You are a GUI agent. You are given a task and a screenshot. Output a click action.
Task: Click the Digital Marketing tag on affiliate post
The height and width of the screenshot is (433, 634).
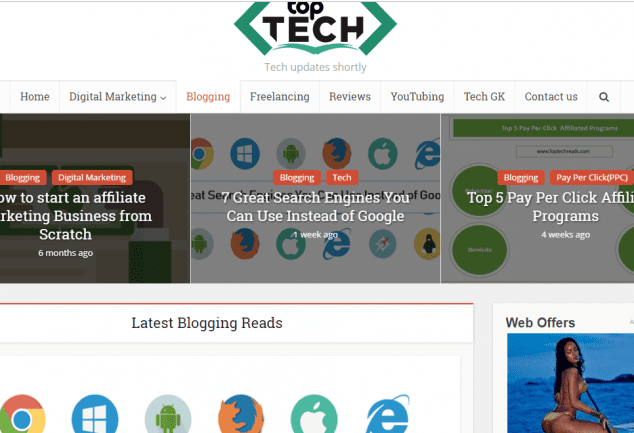(92, 177)
